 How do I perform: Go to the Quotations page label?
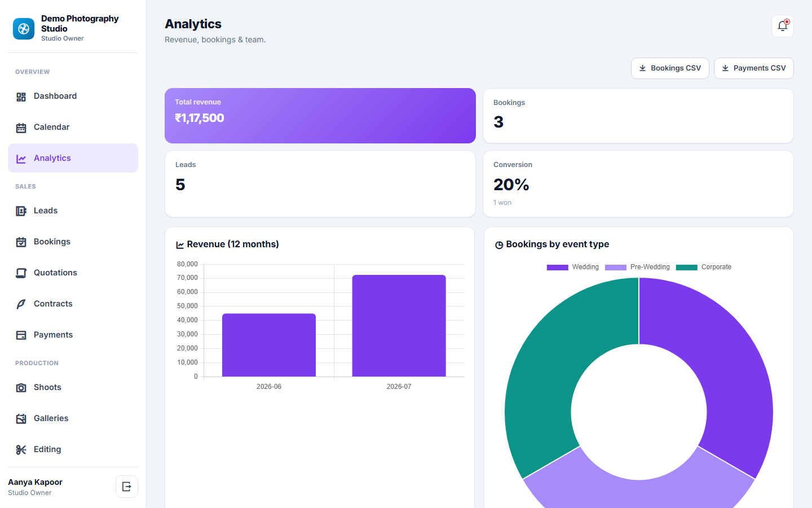[x=55, y=273]
